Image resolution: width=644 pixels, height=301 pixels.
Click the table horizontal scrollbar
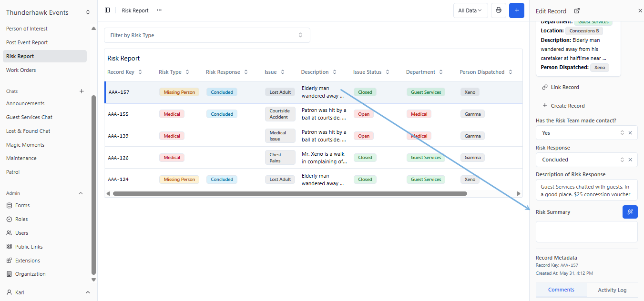coord(290,194)
